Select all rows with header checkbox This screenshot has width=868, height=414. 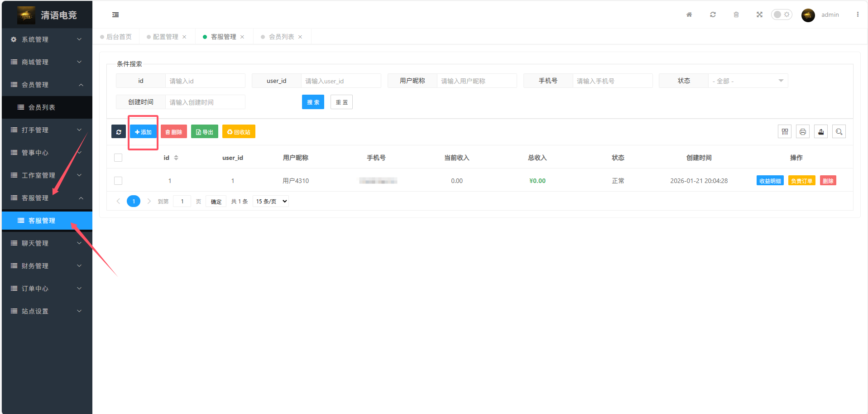[118, 158]
